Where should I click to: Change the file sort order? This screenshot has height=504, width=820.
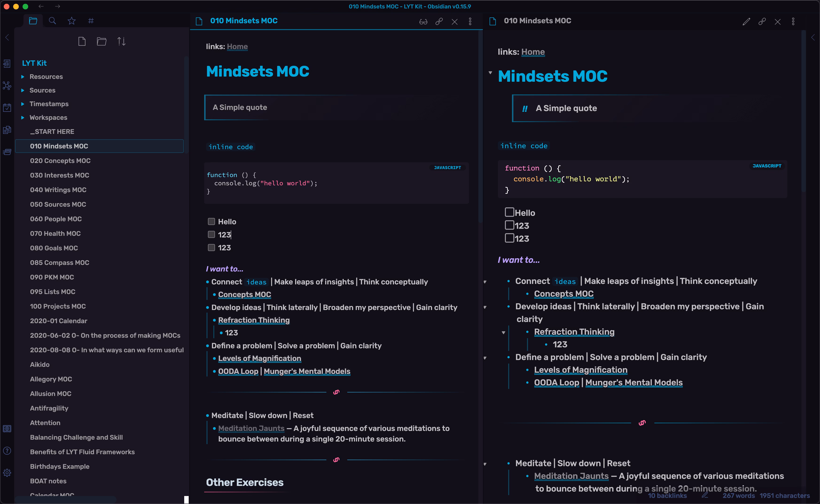[121, 41]
